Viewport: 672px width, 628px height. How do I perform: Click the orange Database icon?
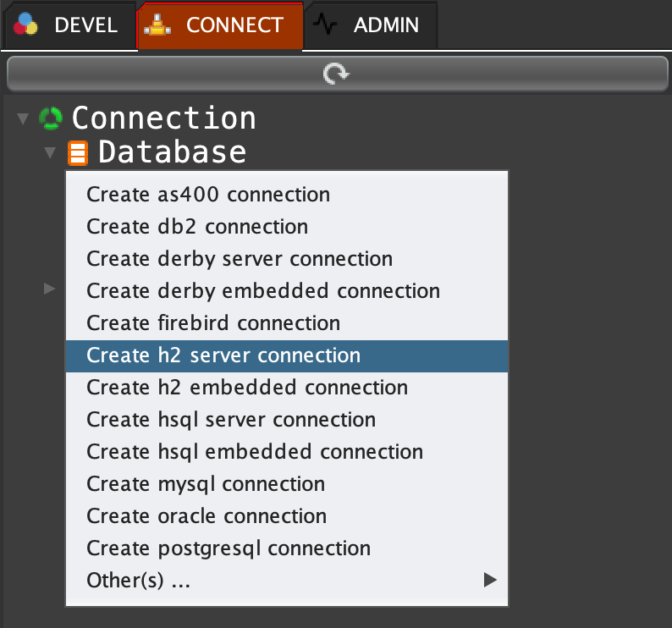[78, 153]
